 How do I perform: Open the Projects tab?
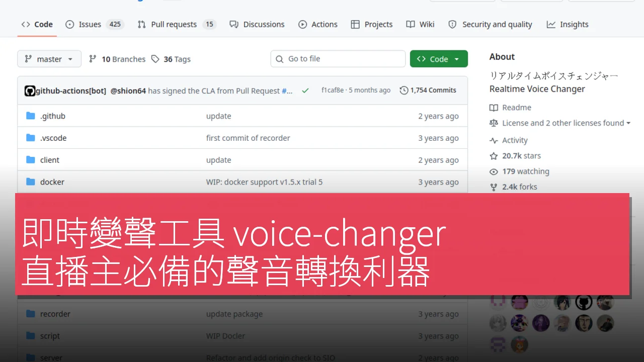[371, 24]
